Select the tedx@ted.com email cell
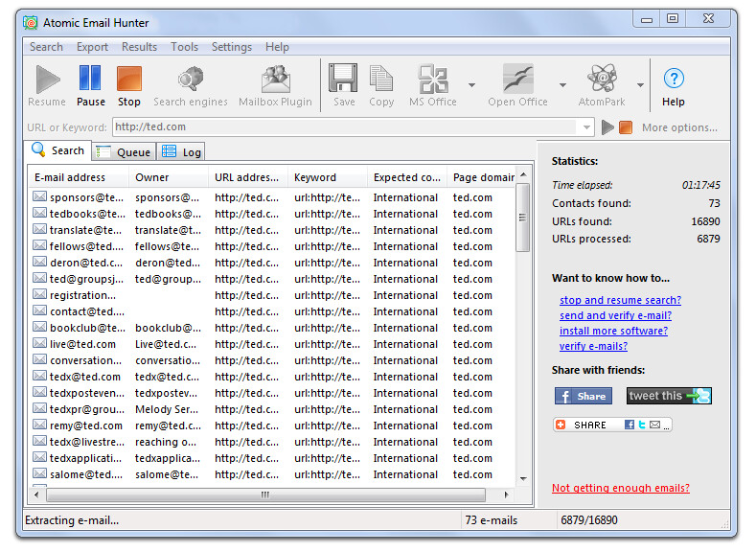 coord(85,377)
